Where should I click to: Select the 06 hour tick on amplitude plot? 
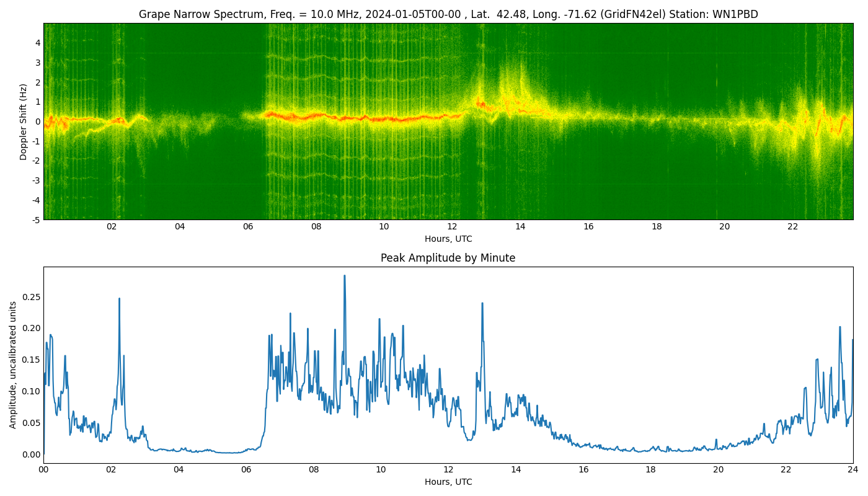pyautogui.click(x=246, y=469)
